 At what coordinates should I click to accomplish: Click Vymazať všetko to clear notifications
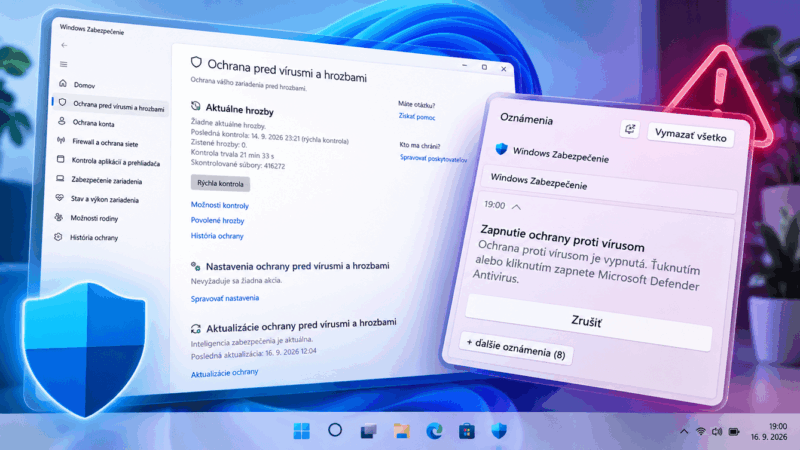click(x=691, y=136)
